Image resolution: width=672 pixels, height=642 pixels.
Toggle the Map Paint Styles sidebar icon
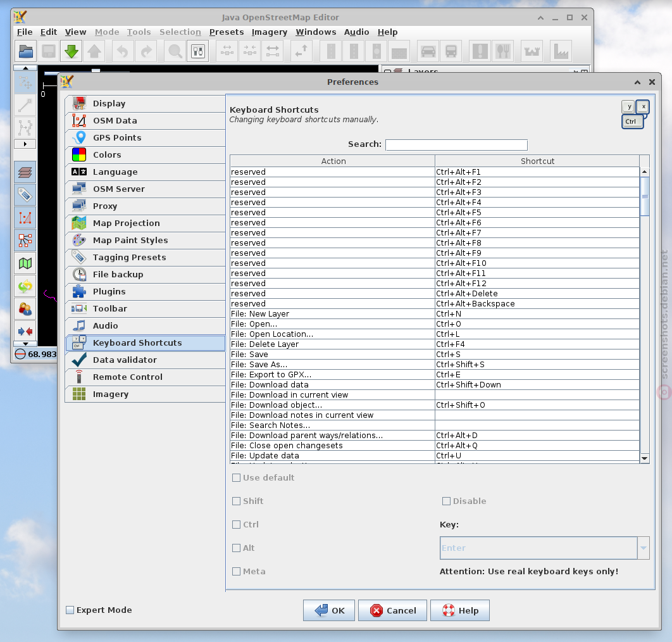(x=25, y=263)
